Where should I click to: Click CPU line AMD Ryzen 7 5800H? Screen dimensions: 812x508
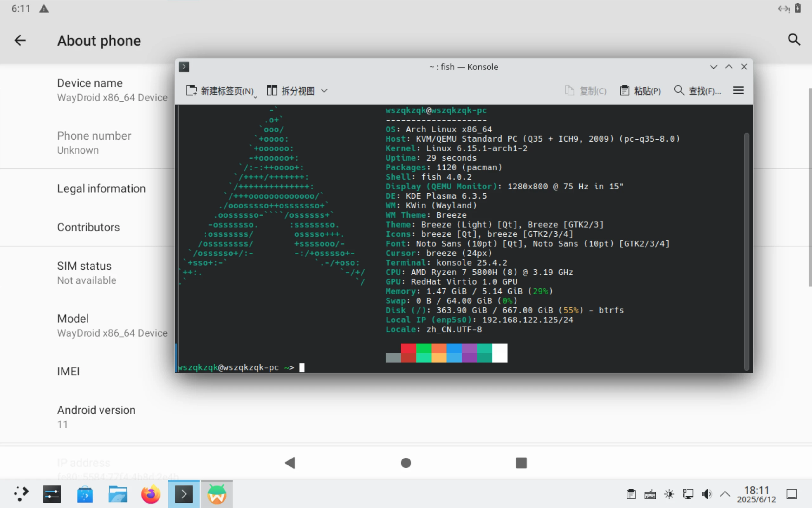pos(479,272)
